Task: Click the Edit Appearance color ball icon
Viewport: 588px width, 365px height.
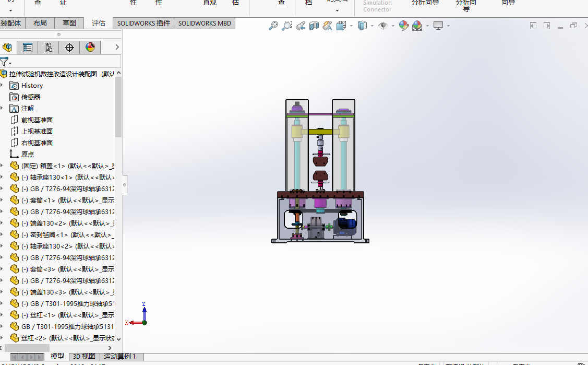Action: click(403, 26)
